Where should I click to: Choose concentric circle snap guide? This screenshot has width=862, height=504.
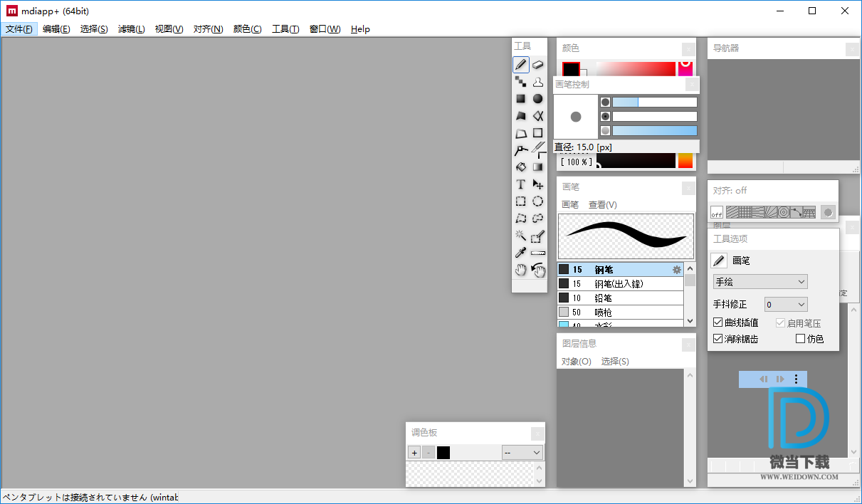pos(784,212)
